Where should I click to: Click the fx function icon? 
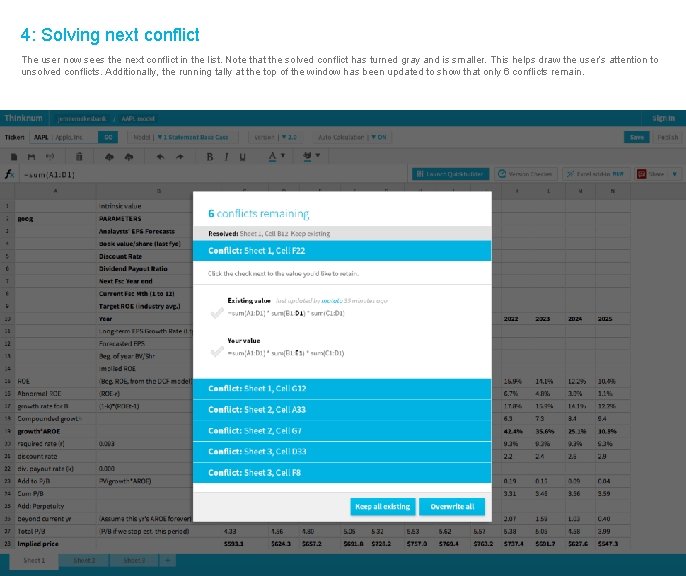coord(9,174)
